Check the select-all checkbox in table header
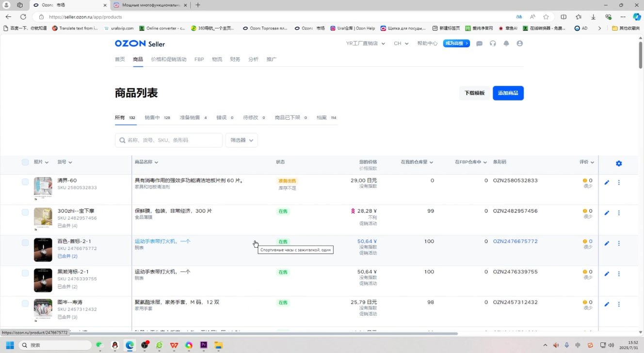The image size is (644, 353). click(x=25, y=162)
